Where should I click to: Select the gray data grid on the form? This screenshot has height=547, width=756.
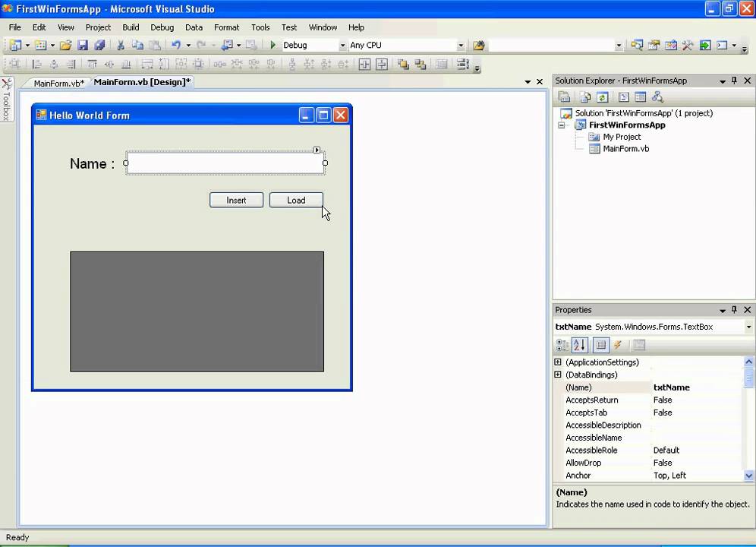point(197,311)
